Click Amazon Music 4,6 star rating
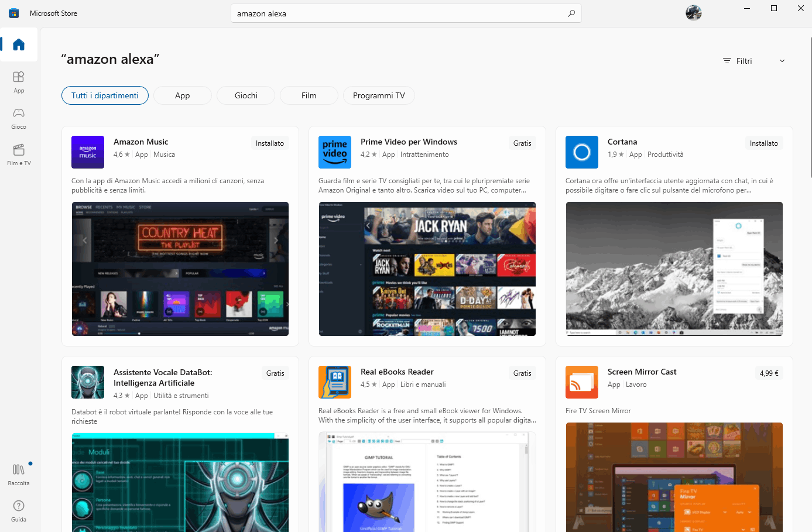This screenshot has height=532, width=812. tap(122, 155)
